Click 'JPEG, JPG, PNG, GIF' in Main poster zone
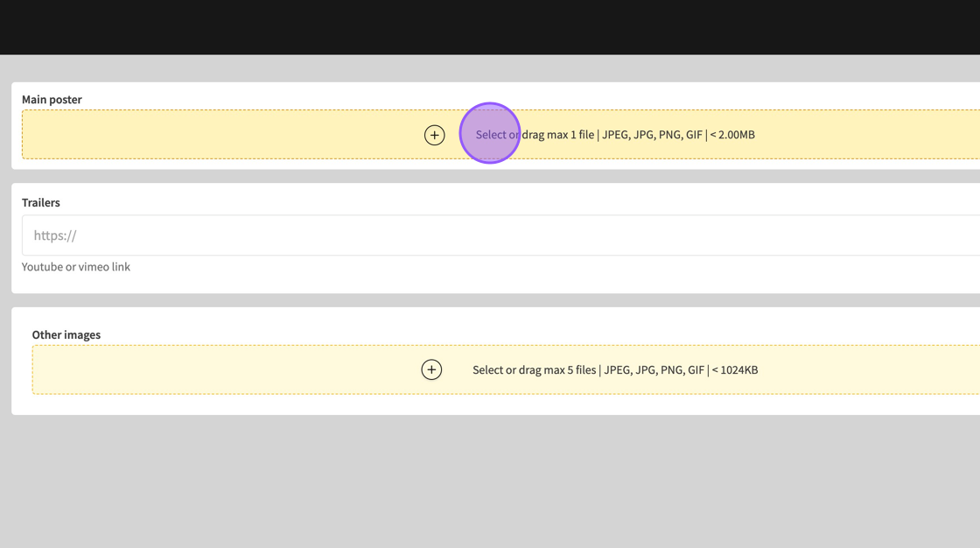980x548 pixels. (x=652, y=135)
